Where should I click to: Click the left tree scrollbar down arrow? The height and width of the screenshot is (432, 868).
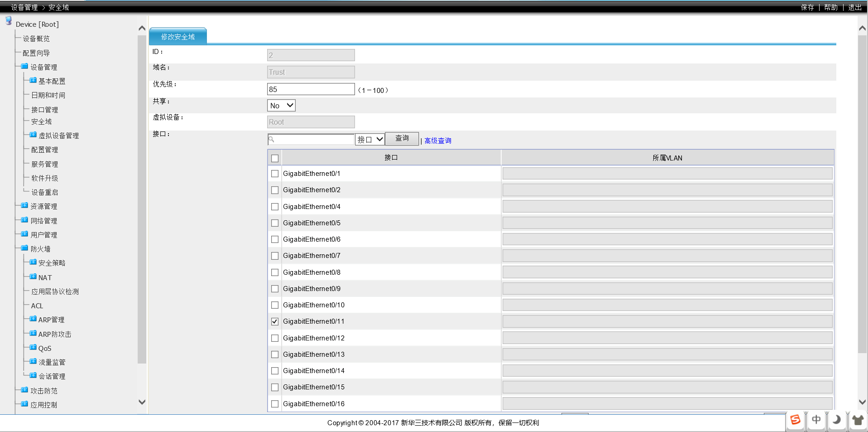[142, 402]
